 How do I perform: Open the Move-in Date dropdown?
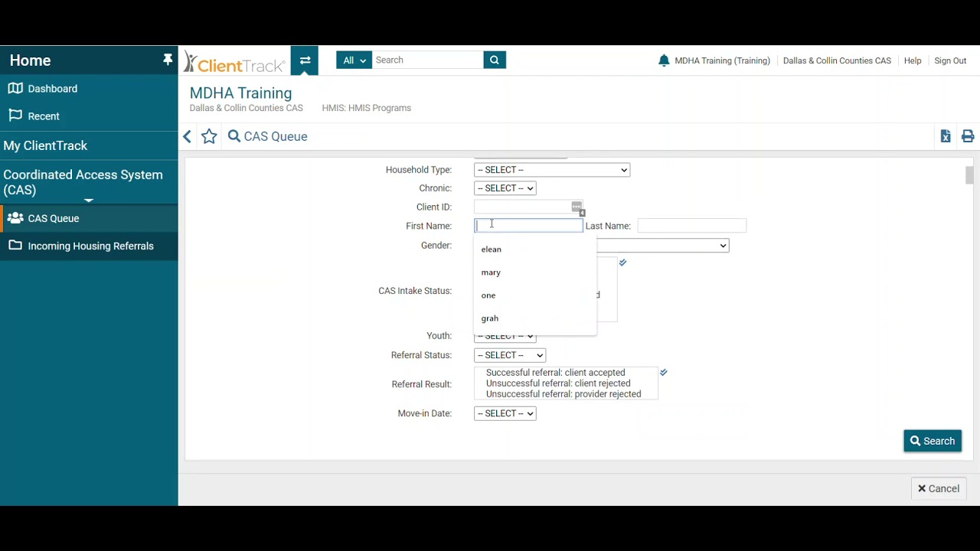[505, 413]
